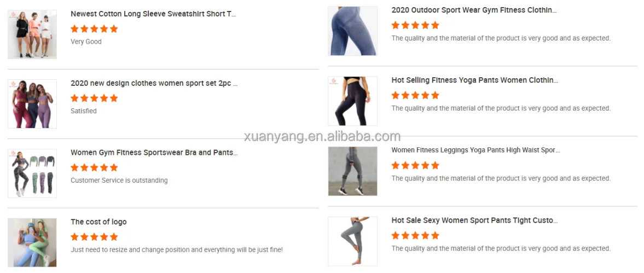Open Newest Cotton Long Sleeve Sweatshirt title link
The width and height of the screenshot is (644, 273).
tap(153, 14)
